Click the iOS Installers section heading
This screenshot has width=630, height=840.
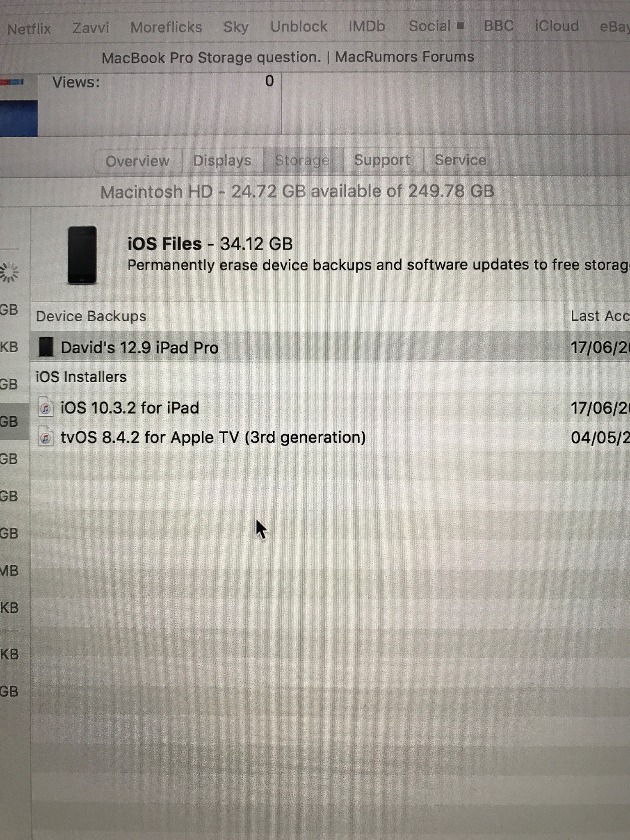(x=81, y=377)
